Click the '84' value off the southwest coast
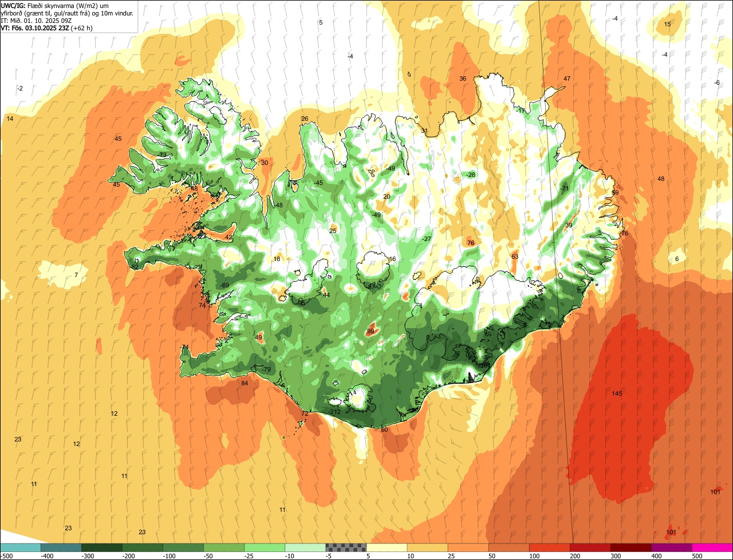This screenshot has height=560, width=733. point(245,383)
